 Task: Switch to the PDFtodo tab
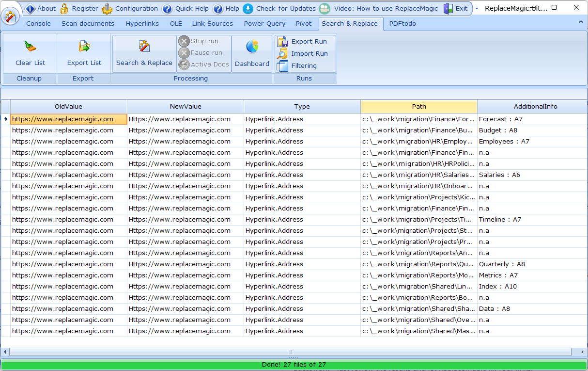tap(402, 23)
